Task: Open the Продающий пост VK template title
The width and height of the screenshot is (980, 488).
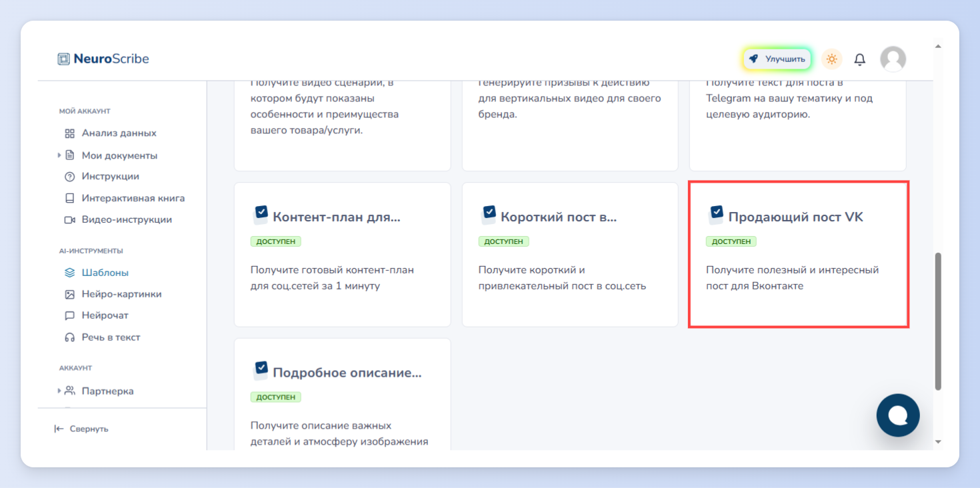Action: point(796,217)
